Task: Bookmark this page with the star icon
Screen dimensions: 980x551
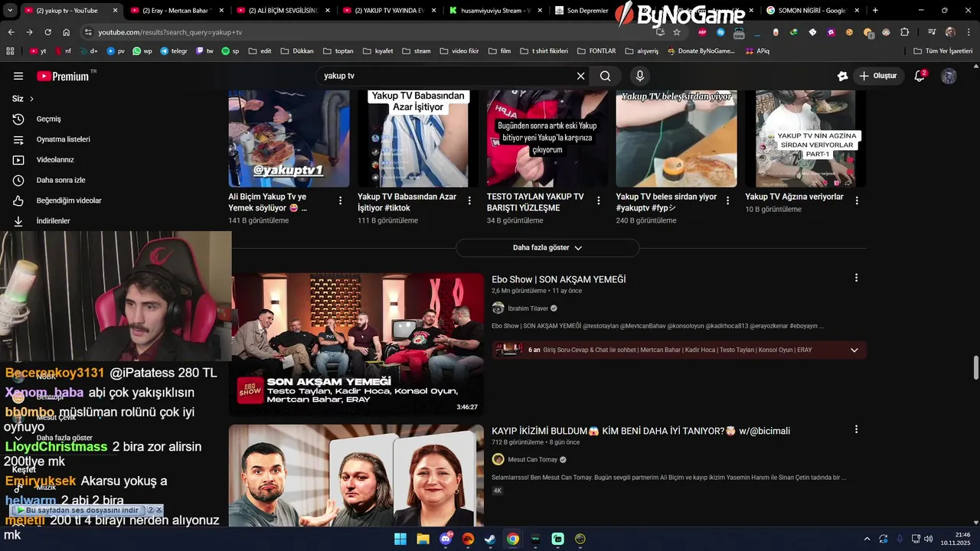Action: [677, 32]
